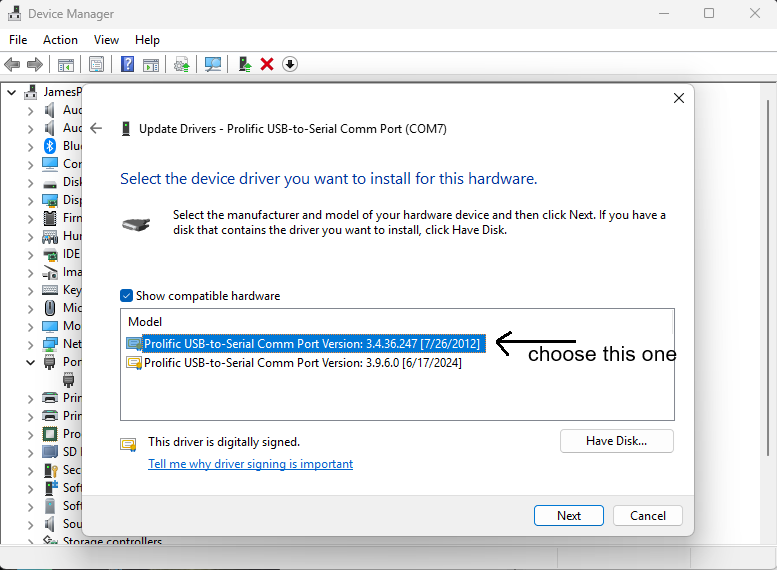Screen dimensions: 777x570
Task: Expand the Keyboards tree category
Action: coord(31,291)
